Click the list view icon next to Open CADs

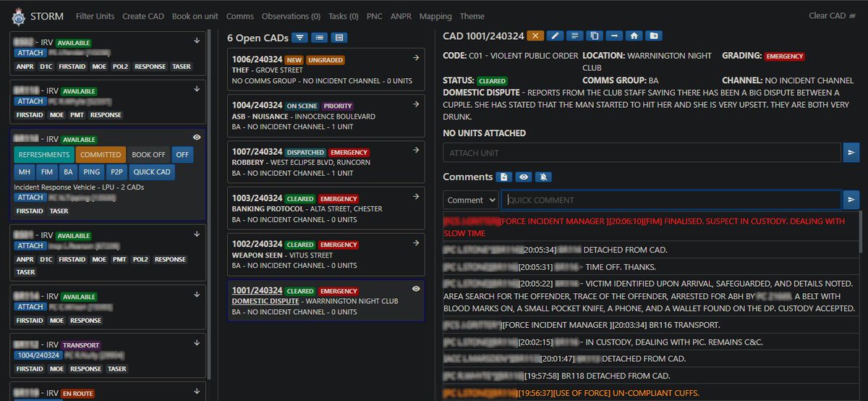point(319,38)
